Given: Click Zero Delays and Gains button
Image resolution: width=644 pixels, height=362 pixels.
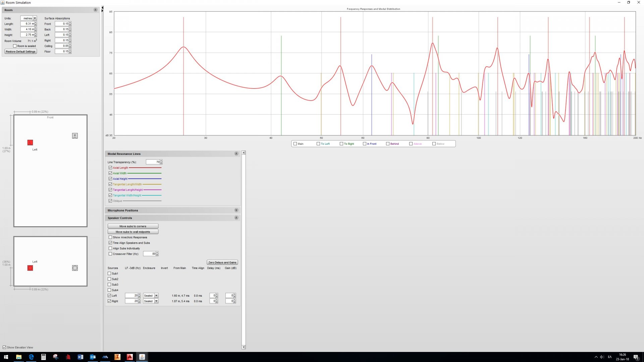Looking at the screenshot, I should (x=222, y=262).
